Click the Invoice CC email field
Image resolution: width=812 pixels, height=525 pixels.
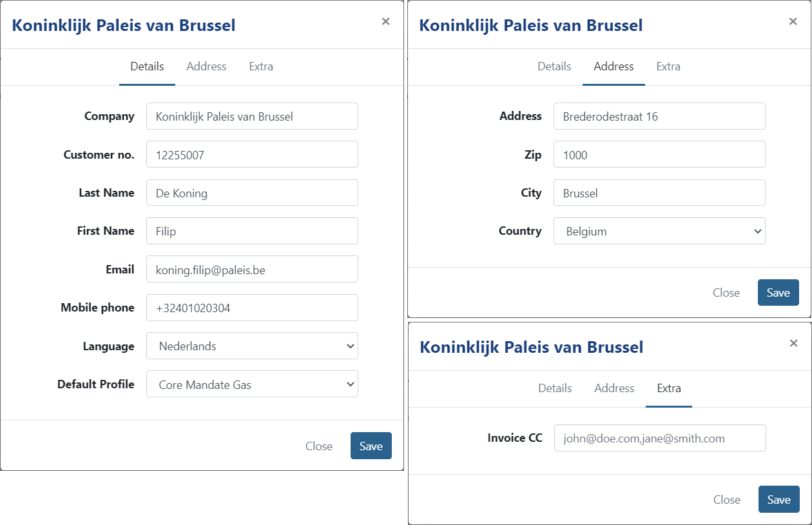pos(659,439)
